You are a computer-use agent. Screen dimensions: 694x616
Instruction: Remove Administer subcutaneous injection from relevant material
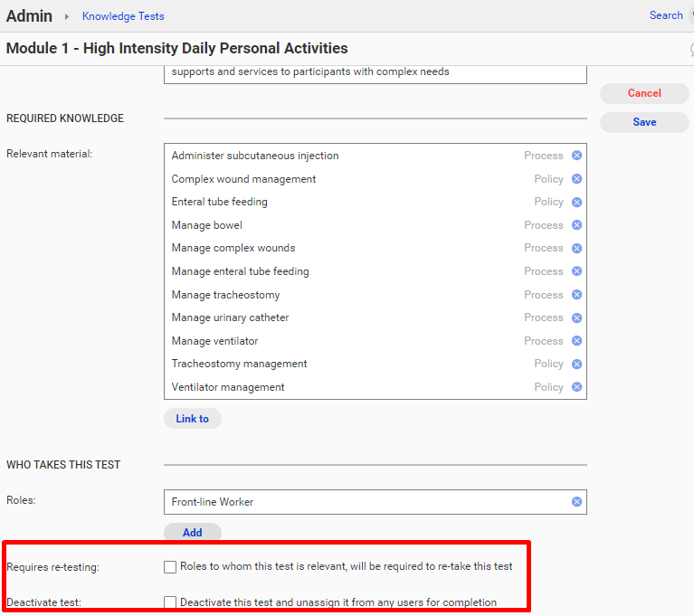[x=576, y=156]
